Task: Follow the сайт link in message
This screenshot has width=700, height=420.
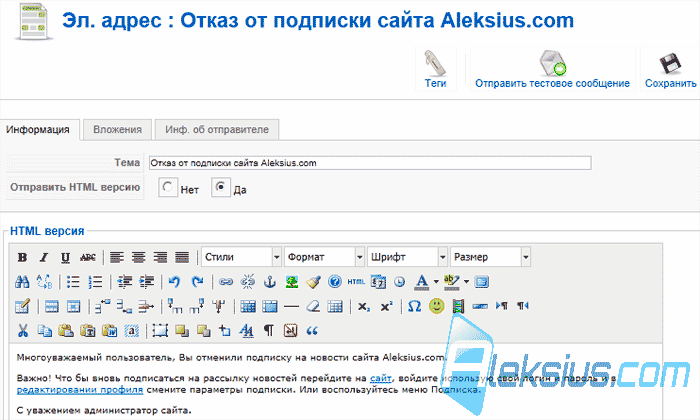Action: click(x=381, y=378)
